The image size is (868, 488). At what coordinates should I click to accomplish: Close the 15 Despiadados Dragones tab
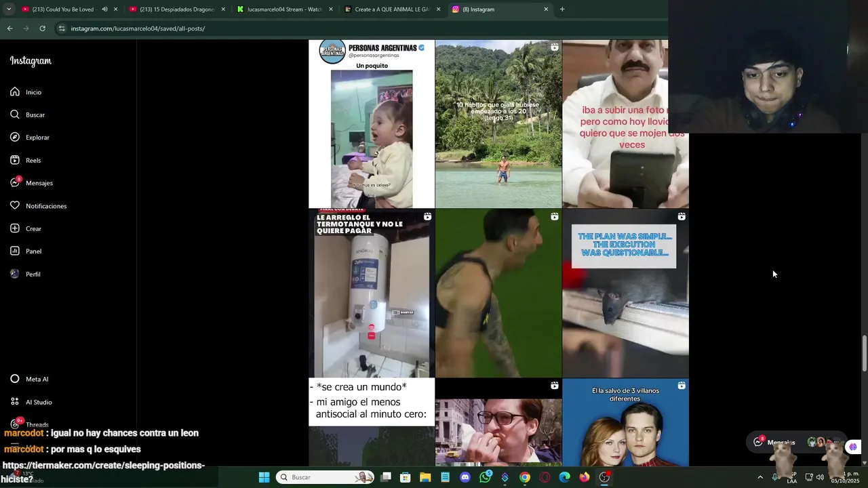pos(223,9)
